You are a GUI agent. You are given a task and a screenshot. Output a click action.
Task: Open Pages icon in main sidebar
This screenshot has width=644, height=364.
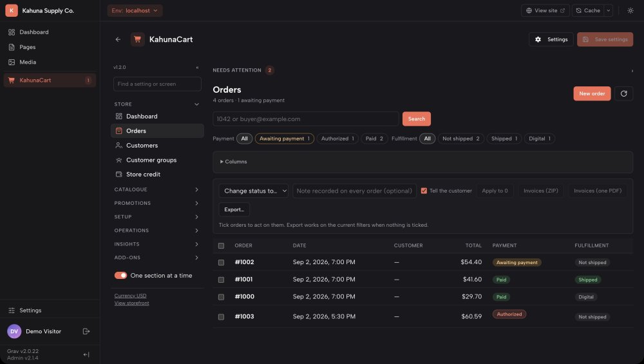click(12, 47)
